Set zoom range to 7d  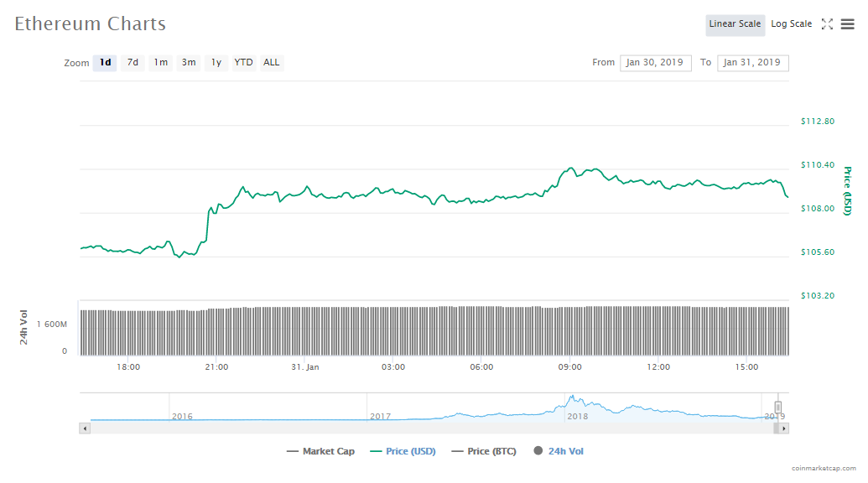coord(133,63)
